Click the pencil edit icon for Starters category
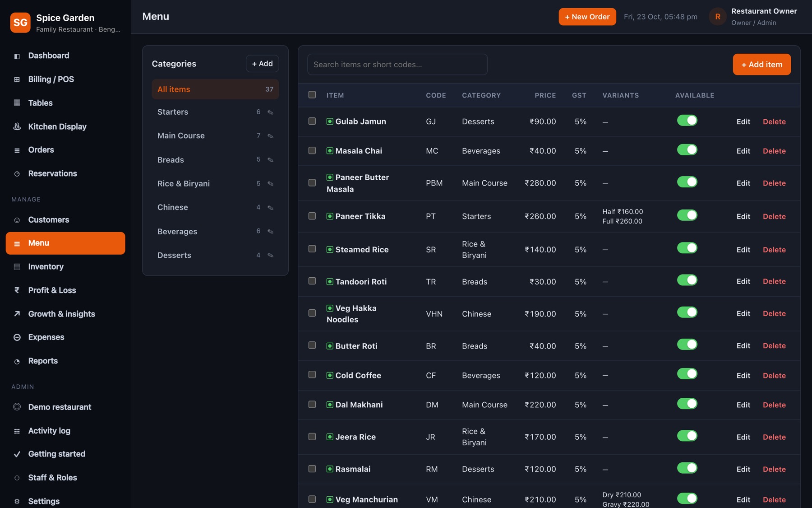This screenshot has width=812, height=508. point(270,112)
